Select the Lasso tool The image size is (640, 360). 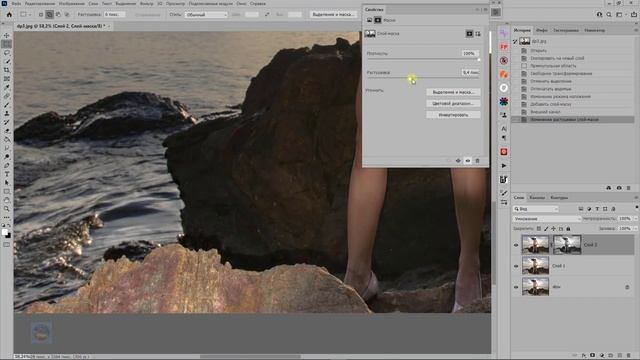tap(7, 53)
